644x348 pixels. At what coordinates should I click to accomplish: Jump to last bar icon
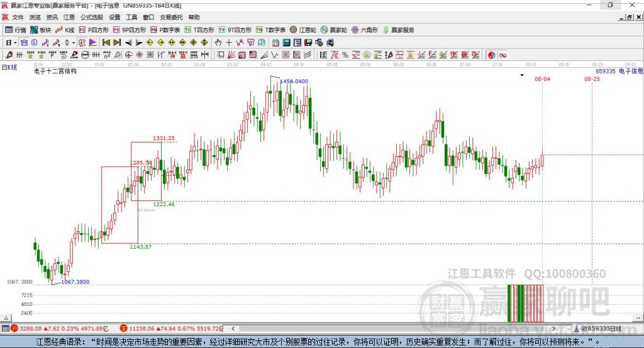tap(117, 43)
